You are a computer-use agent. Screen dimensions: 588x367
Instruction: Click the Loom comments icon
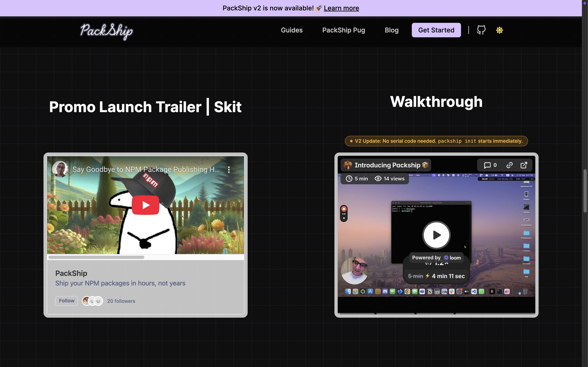[x=487, y=165]
